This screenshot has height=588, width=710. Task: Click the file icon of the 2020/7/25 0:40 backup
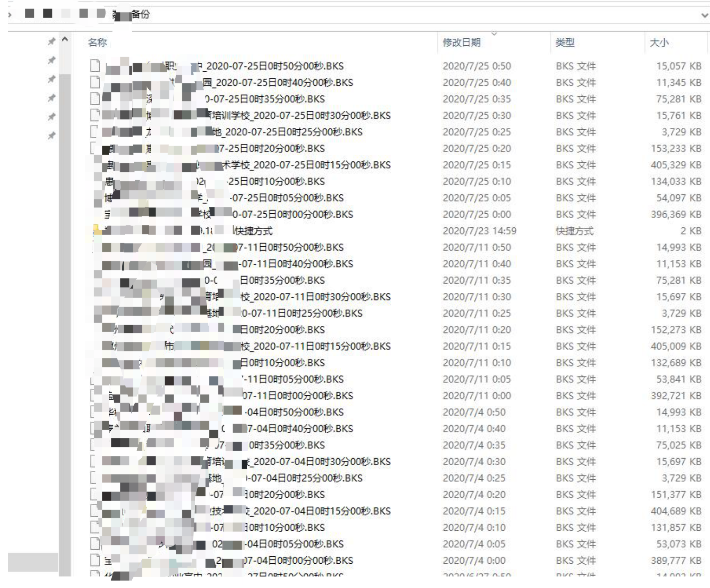pos(95,82)
